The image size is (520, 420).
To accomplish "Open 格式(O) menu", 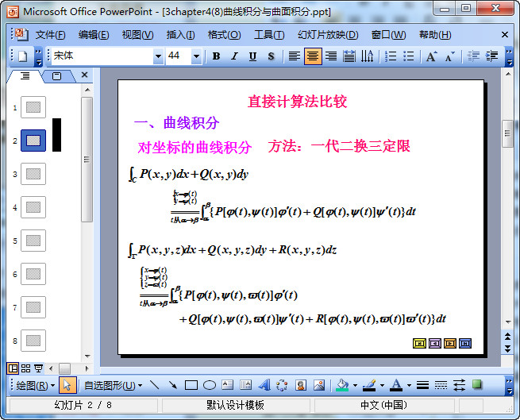I will (224, 35).
